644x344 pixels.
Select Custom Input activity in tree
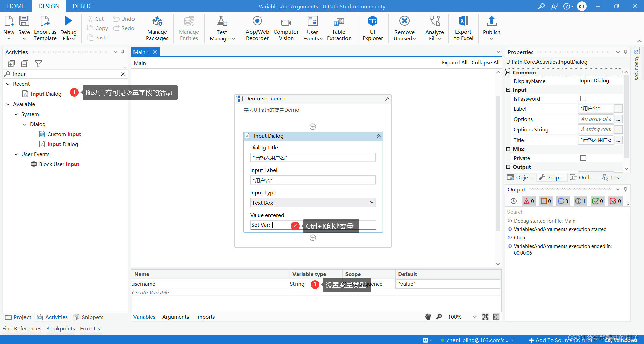point(60,134)
